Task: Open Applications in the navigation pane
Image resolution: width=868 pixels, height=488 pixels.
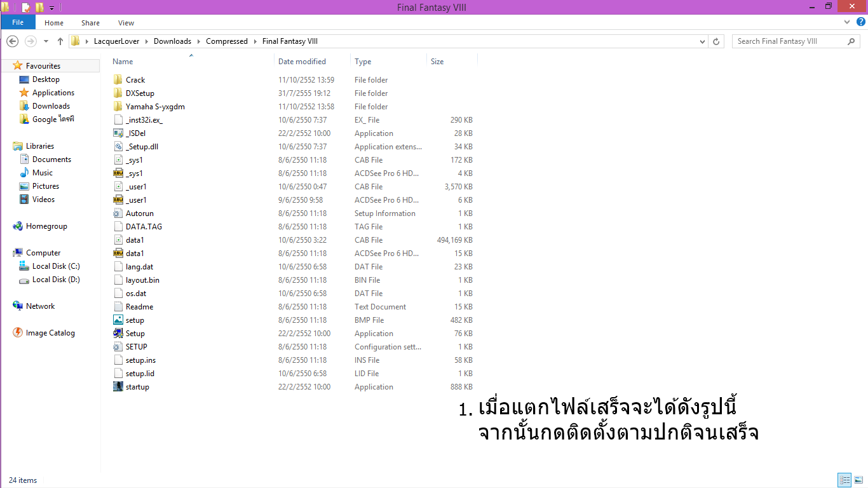Action: [x=53, y=93]
